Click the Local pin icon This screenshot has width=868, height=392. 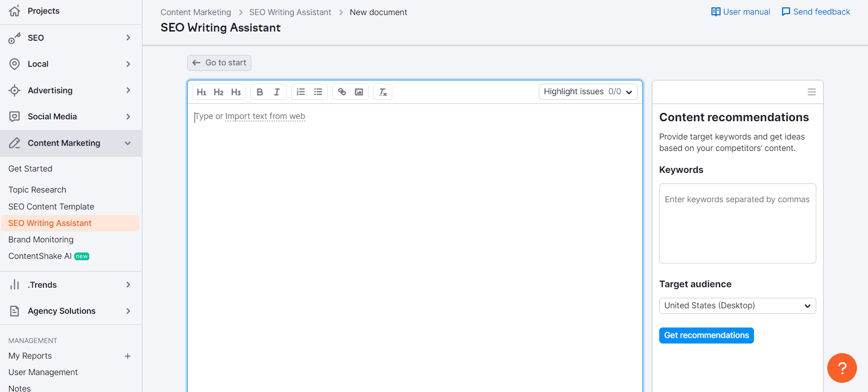click(x=15, y=64)
